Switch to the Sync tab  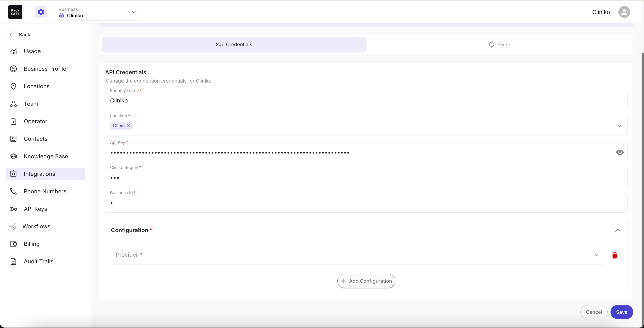point(499,44)
